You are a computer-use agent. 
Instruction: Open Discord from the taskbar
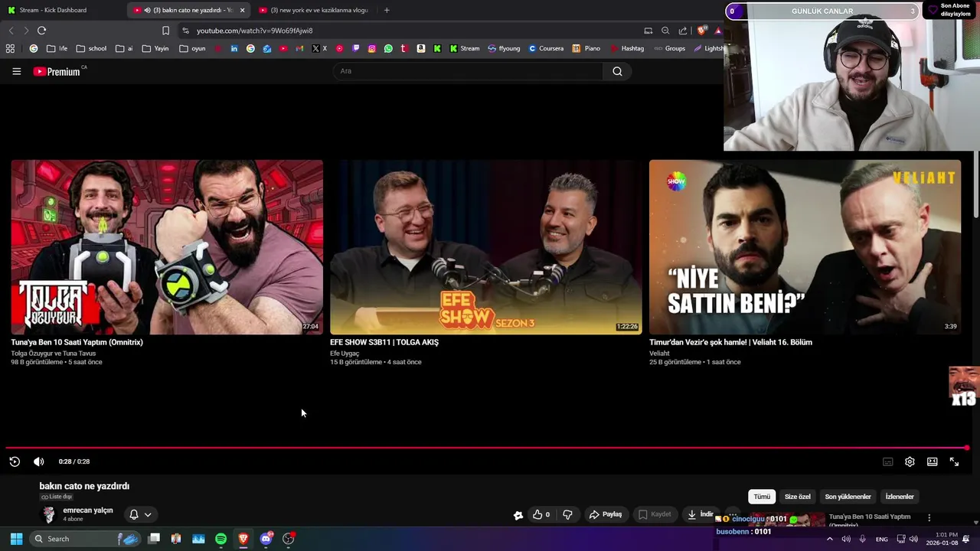coord(266,539)
